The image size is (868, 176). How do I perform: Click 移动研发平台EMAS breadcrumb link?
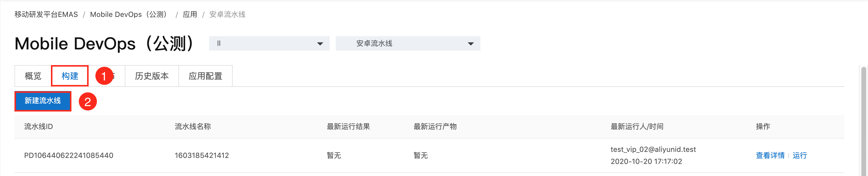click(46, 14)
